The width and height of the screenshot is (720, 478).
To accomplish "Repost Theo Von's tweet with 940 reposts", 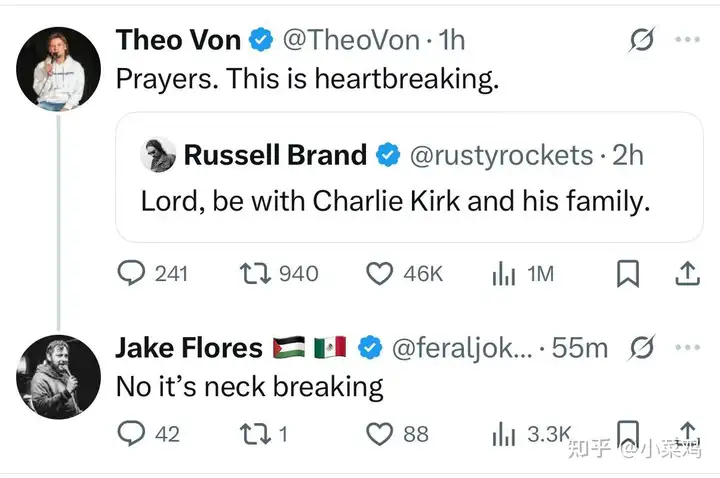I will click(256, 273).
